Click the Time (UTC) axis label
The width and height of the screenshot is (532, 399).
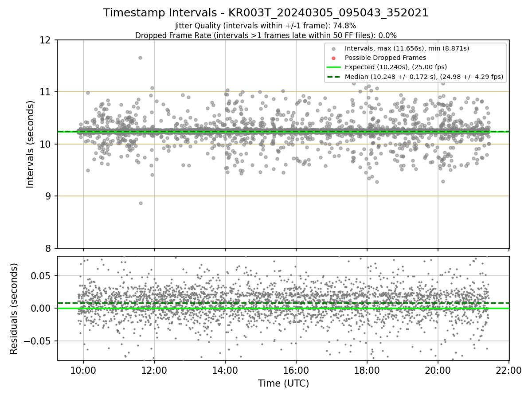tap(284, 383)
